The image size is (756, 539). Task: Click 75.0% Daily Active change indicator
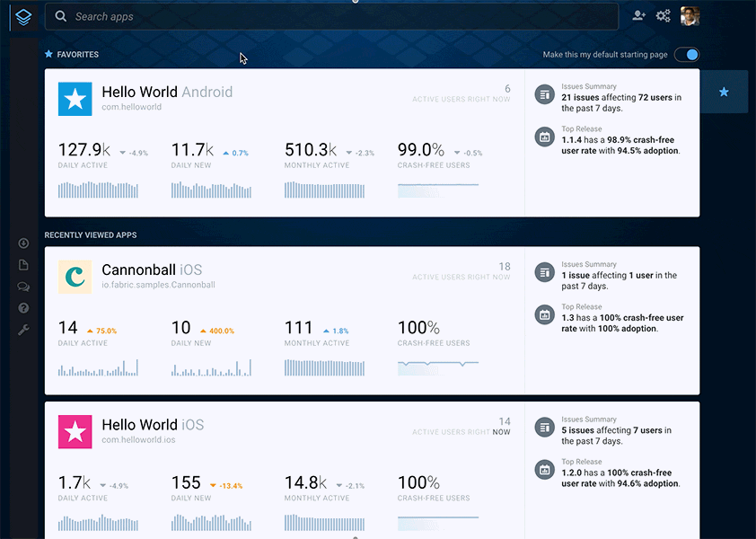[101, 331]
